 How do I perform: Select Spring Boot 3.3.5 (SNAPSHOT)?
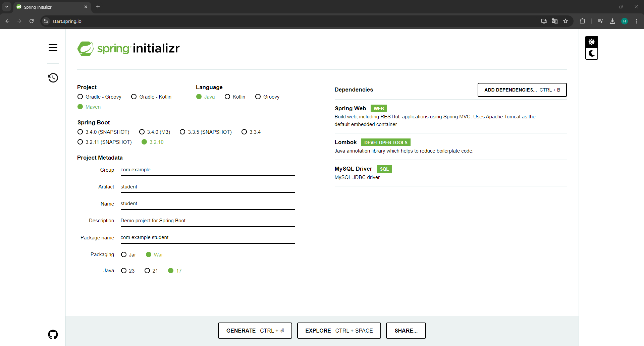(x=206, y=132)
